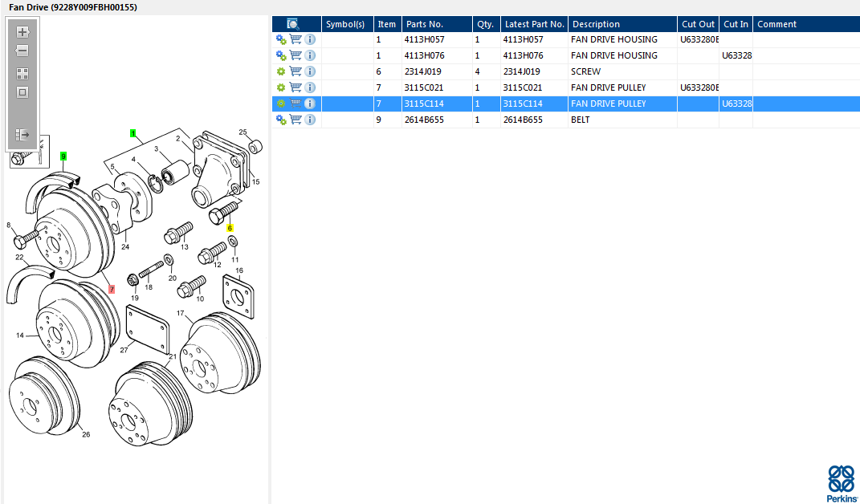Click the Comment column header

coord(806,24)
